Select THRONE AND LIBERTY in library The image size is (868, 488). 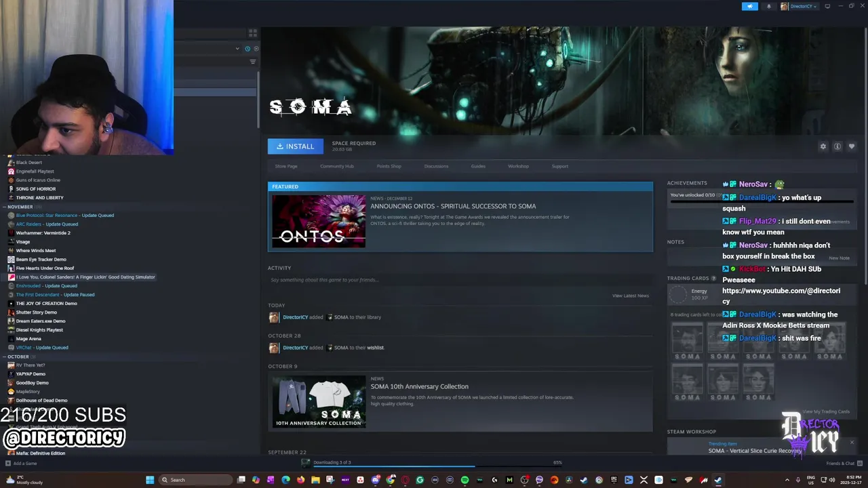click(39, 198)
